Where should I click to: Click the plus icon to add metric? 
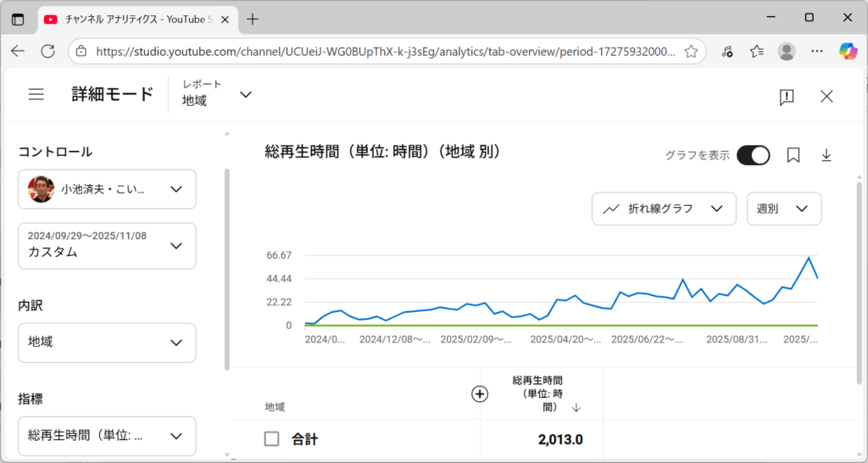click(480, 393)
